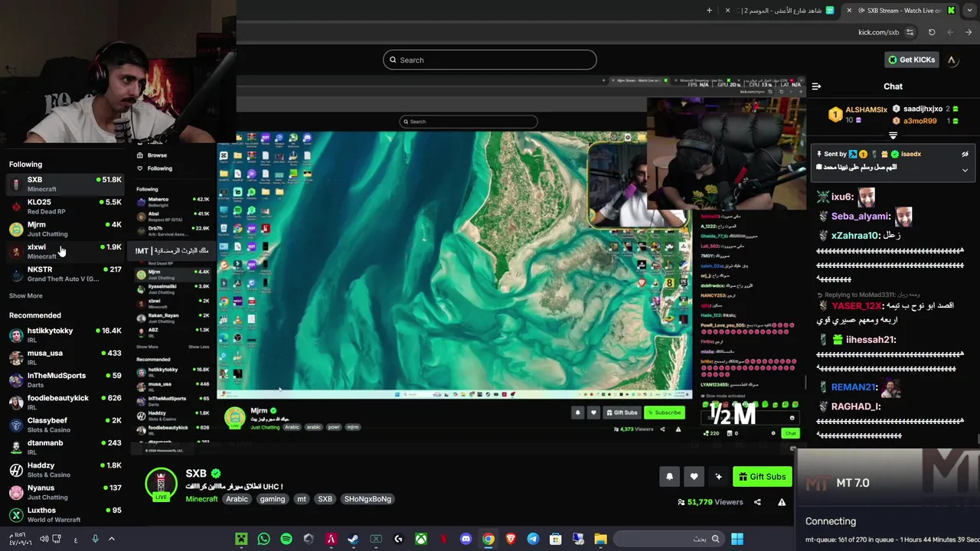Switch to the شاهد شارع الأعشى tab

coord(781,10)
